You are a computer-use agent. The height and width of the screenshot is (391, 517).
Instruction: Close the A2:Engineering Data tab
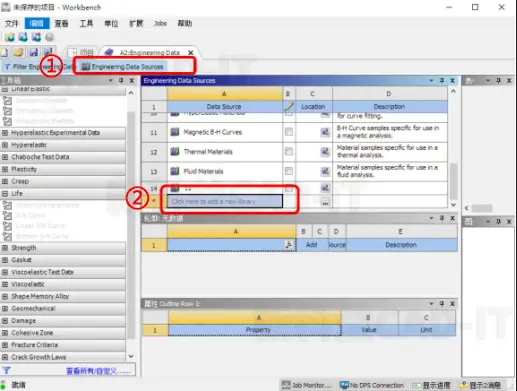pos(191,53)
